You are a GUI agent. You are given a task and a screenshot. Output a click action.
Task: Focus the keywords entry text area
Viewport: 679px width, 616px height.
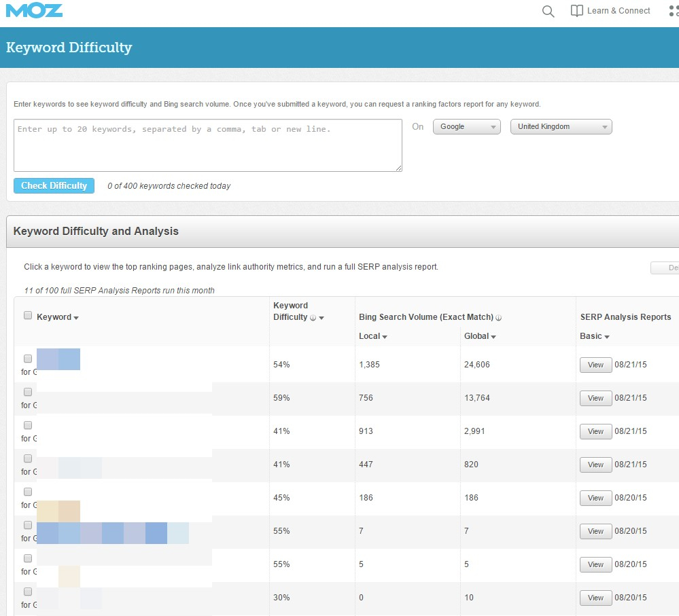click(x=207, y=145)
